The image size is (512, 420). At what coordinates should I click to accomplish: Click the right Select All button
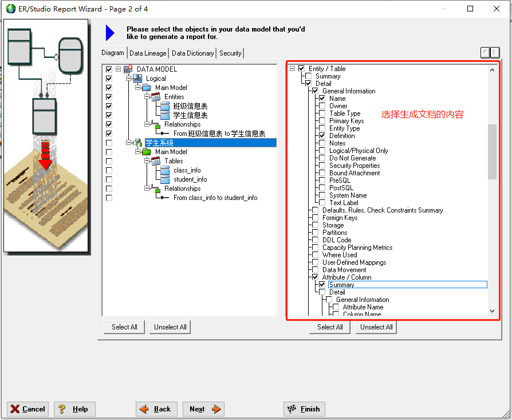pyautogui.click(x=330, y=327)
